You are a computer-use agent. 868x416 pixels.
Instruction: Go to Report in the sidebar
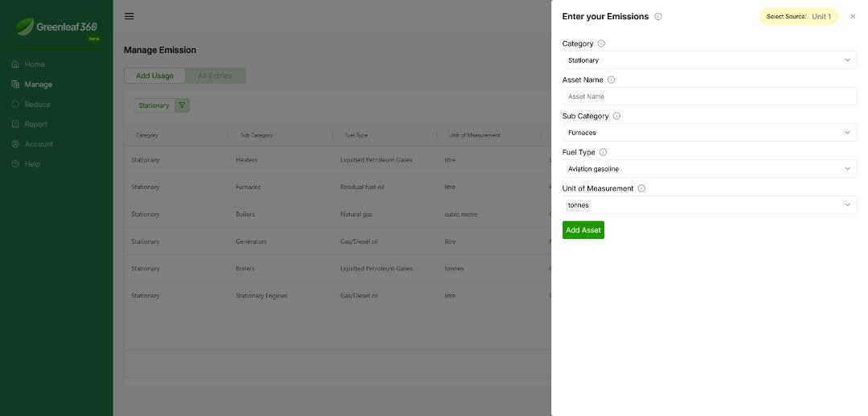pyautogui.click(x=35, y=124)
